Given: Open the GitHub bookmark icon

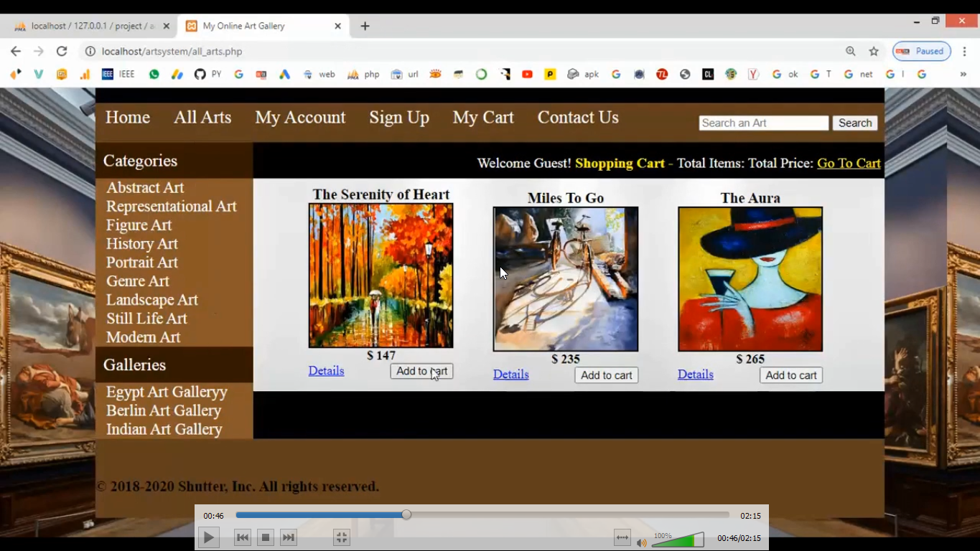Looking at the screenshot, I should [200, 74].
